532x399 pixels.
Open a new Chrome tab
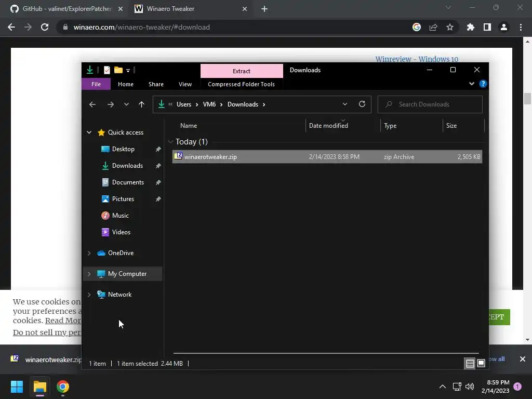(264, 9)
